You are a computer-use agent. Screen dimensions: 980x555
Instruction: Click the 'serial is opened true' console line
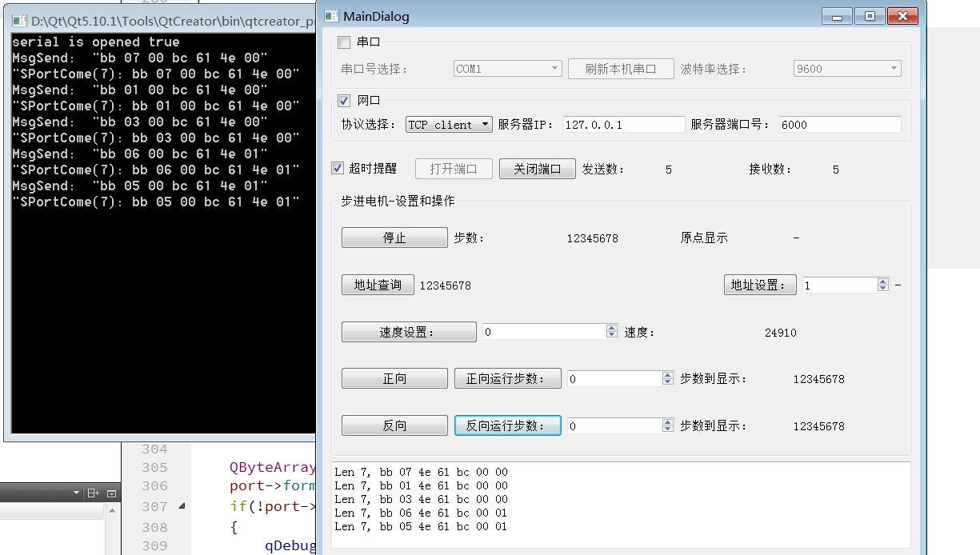tap(96, 42)
